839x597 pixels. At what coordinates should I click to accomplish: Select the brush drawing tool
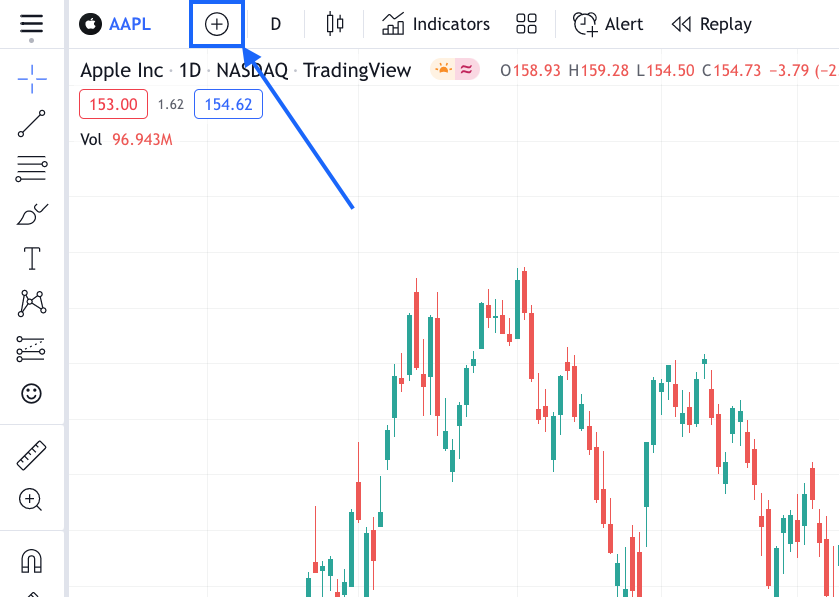pos(31,213)
